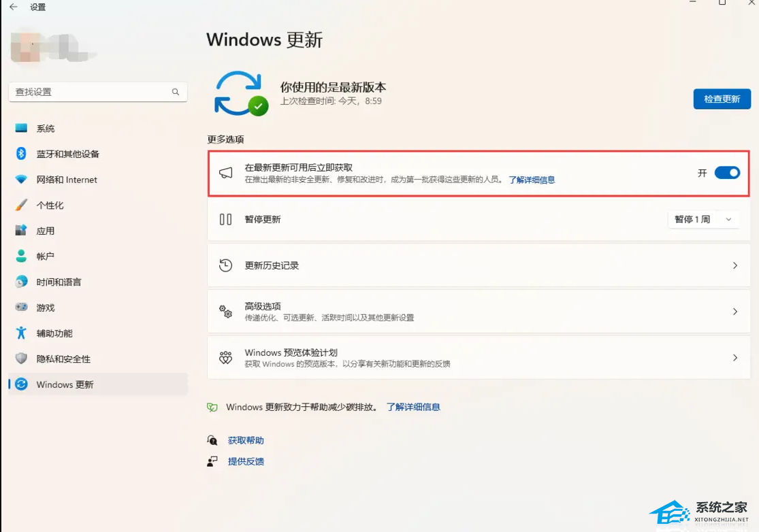This screenshot has height=532, width=759.
Task: Open Windows 预览体验计划 via its chevron
Action: click(734, 358)
